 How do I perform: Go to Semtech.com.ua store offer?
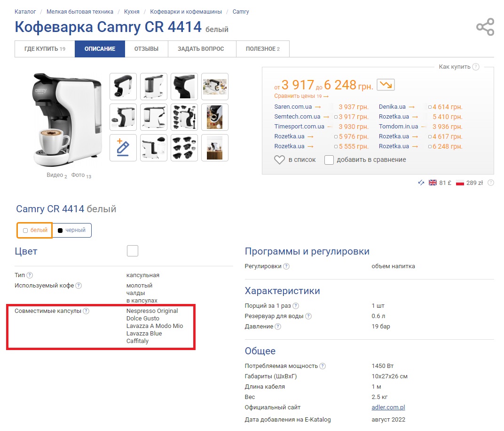[297, 117]
